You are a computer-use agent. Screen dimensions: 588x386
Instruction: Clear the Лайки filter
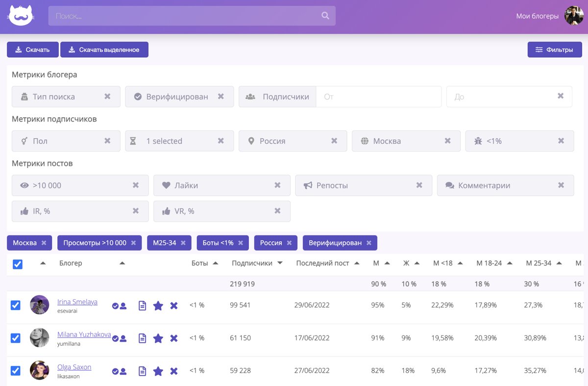click(277, 185)
